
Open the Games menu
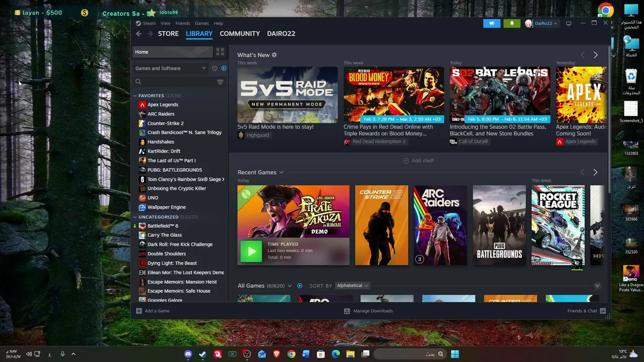pyautogui.click(x=202, y=23)
